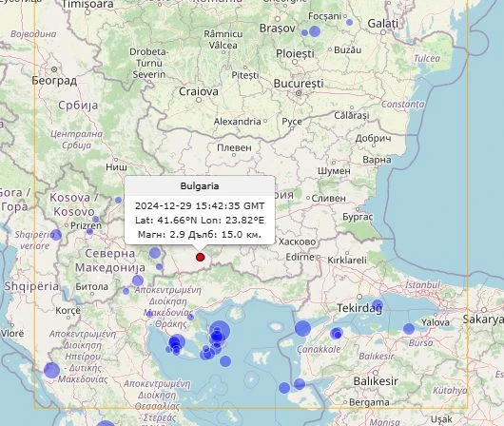Select the large blue marker near Greece's western coast
The width and height of the screenshot is (504, 426).
51,370
